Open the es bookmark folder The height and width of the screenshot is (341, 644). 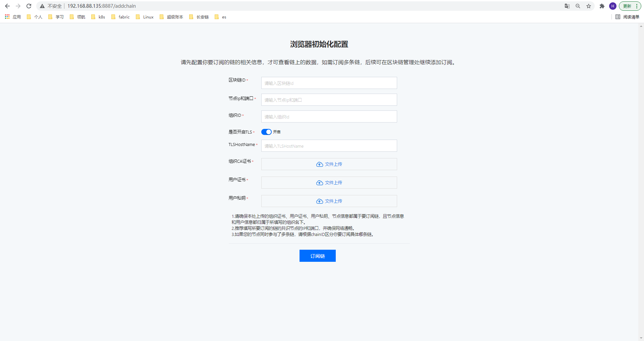(x=220, y=17)
